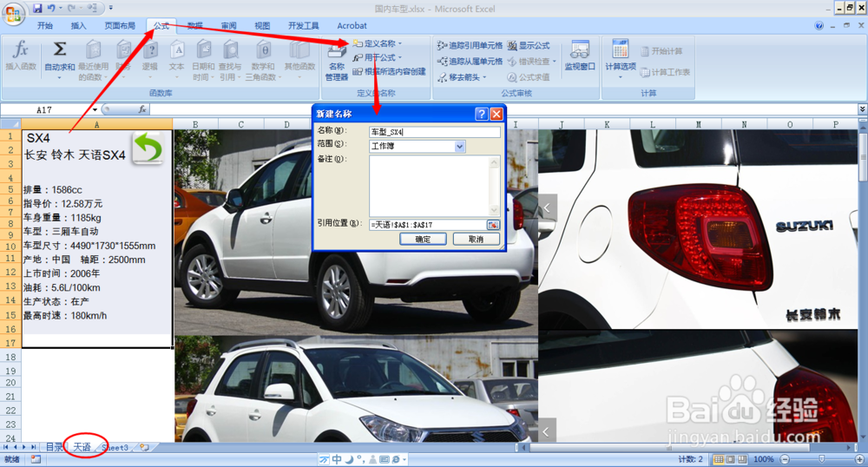Switch to the 页面布局 (Page Layout) tab
This screenshot has height=467, width=868.
(x=120, y=25)
